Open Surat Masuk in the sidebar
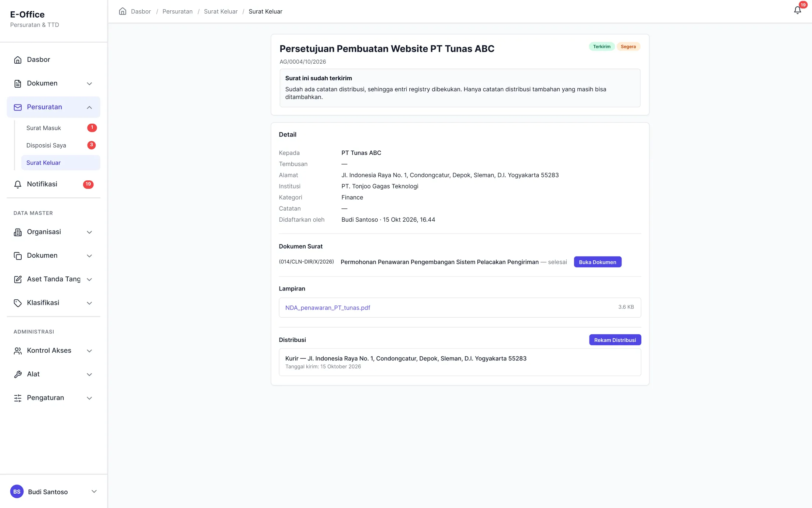The image size is (812, 508). point(61,128)
